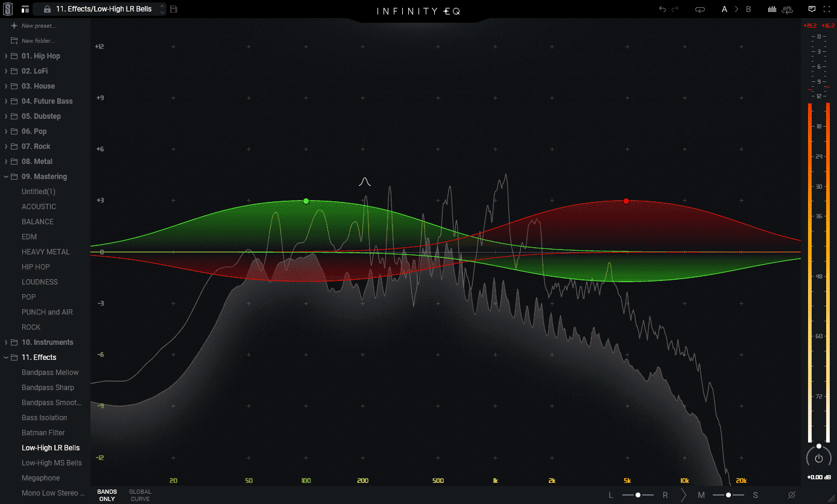Collapse the 09. Mastering folder
The height and width of the screenshot is (504, 837).
point(6,177)
